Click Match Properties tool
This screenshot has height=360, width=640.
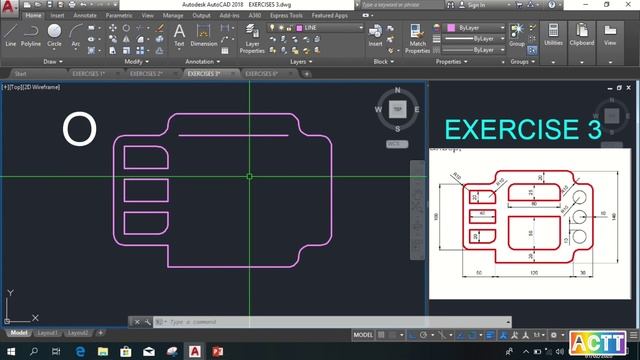click(417, 38)
